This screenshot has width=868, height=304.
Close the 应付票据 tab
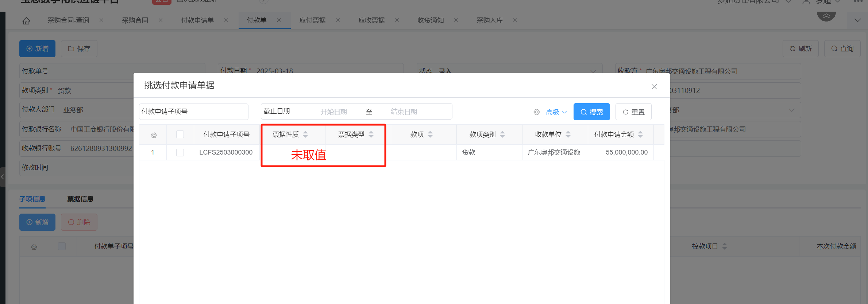[338, 20]
